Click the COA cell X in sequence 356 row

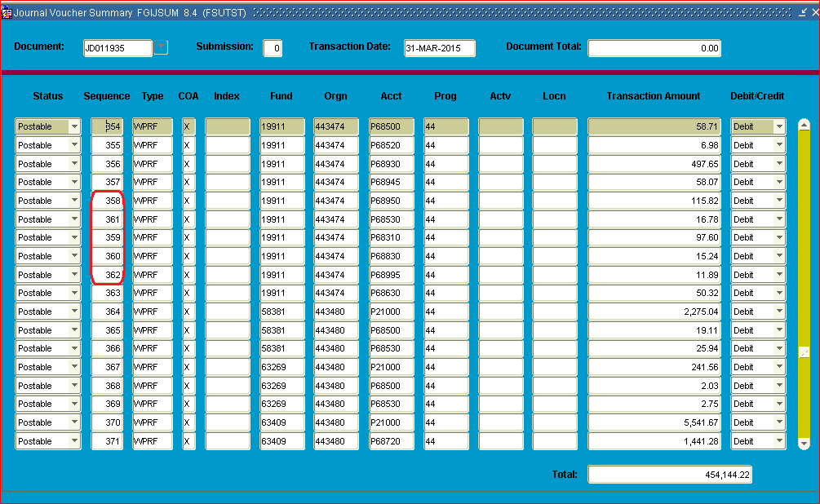[188, 164]
